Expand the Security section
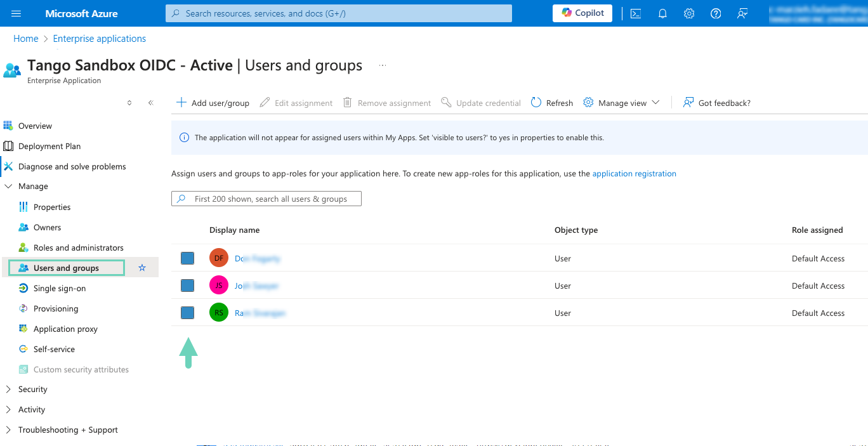The height and width of the screenshot is (446, 868). point(33,390)
